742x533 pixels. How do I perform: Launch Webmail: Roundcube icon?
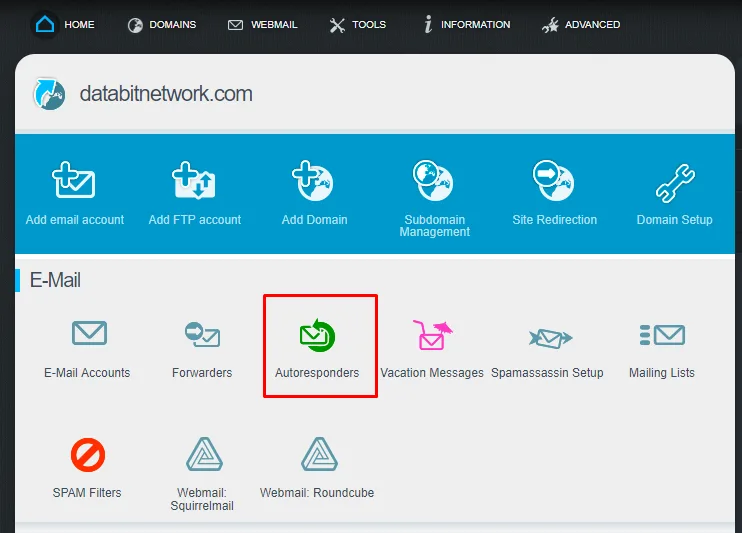click(x=318, y=455)
